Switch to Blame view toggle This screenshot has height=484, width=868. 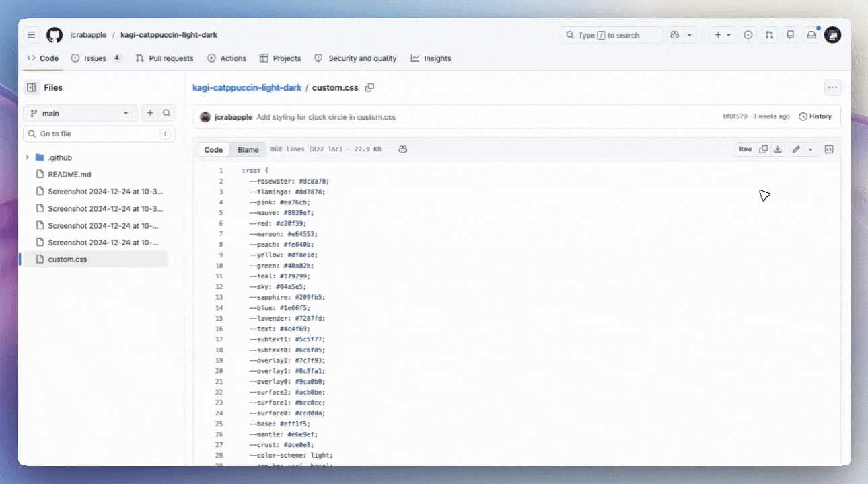click(248, 149)
